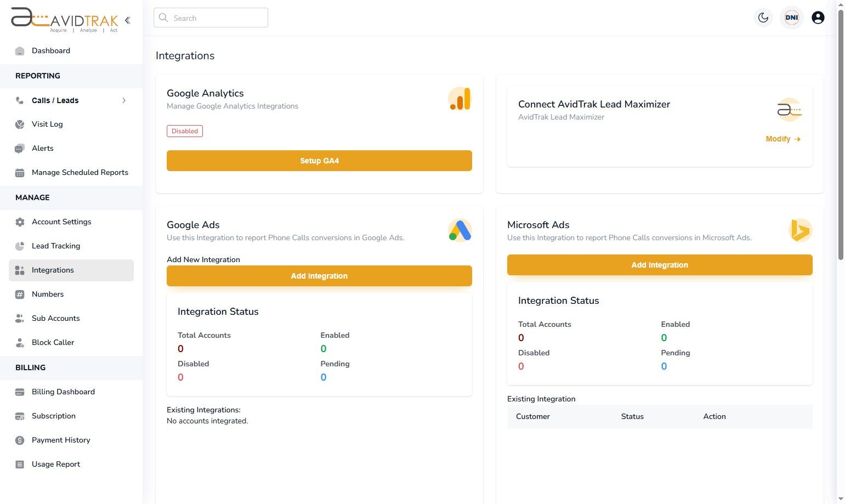Click the Subscription card icon

tap(20, 416)
